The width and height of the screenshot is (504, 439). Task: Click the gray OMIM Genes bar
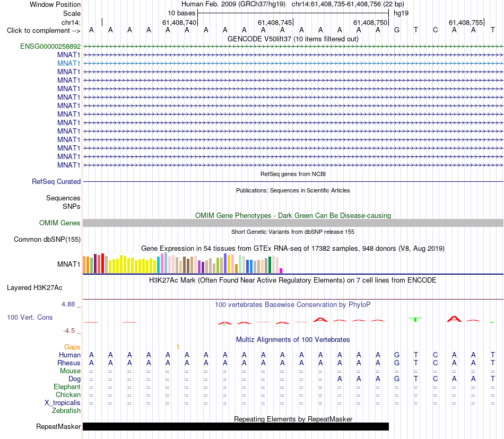click(293, 223)
